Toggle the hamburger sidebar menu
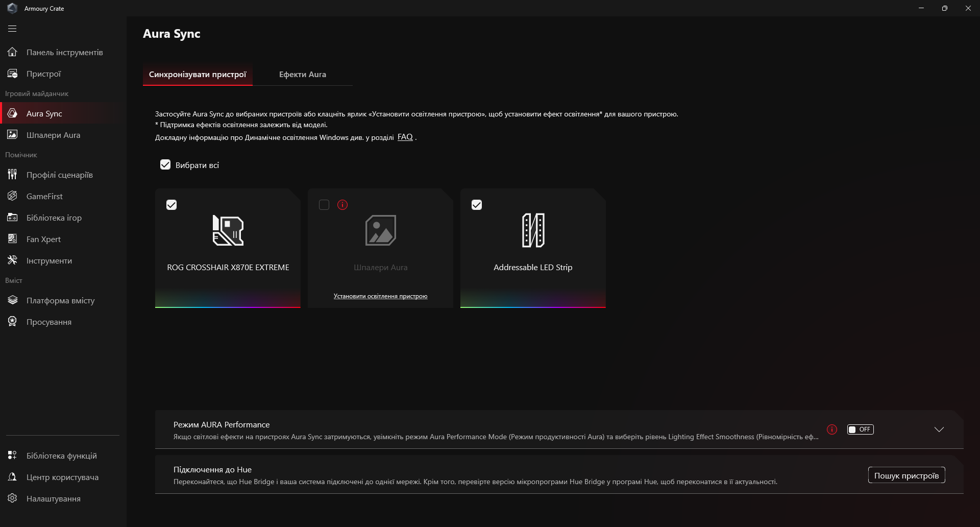The image size is (980, 527). point(12,29)
